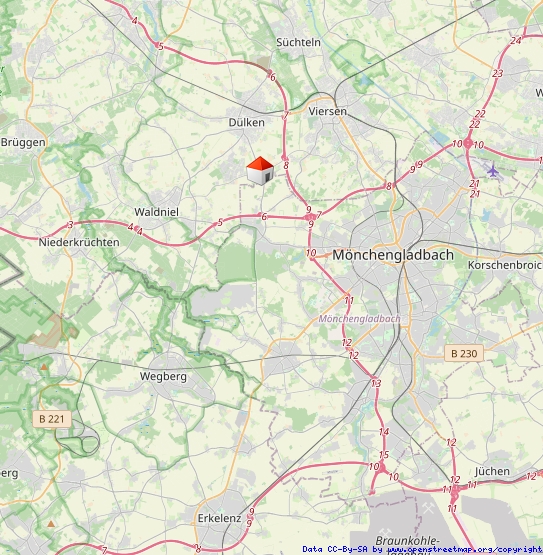Screen dimensions: 543x555
Task: Select the Jüchen town label
Action: pyautogui.click(x=492, y=471)
